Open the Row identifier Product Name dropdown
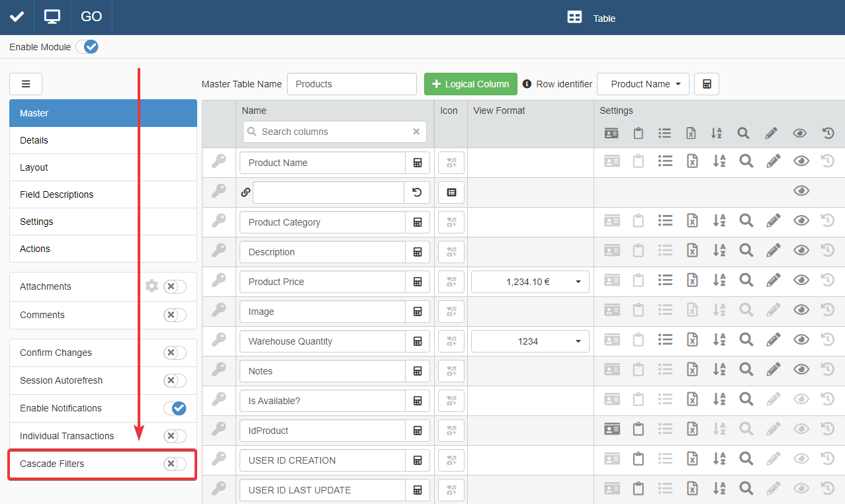This screenshot has width=845, height=504. [x=643, y=84]
